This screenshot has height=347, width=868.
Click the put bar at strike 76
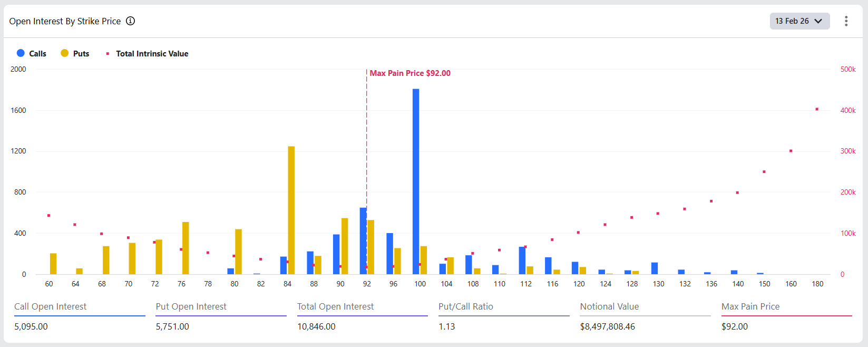[x=186, y=248]
